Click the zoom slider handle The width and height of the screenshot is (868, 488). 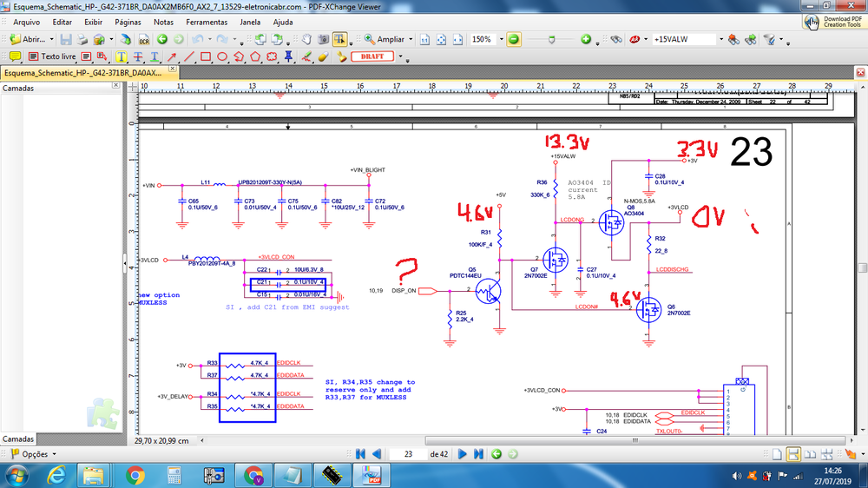(552, 39)
